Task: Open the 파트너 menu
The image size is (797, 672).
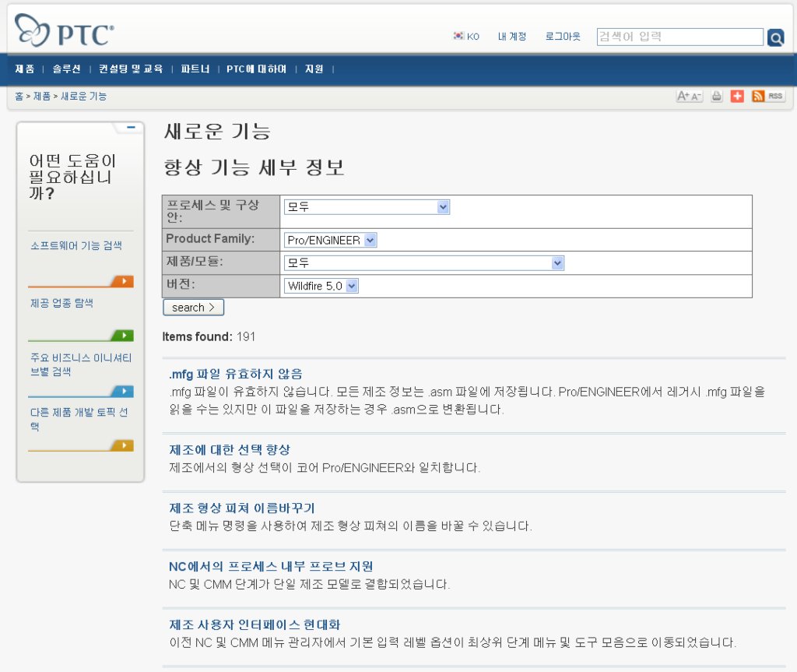Action: pos(195,69)
